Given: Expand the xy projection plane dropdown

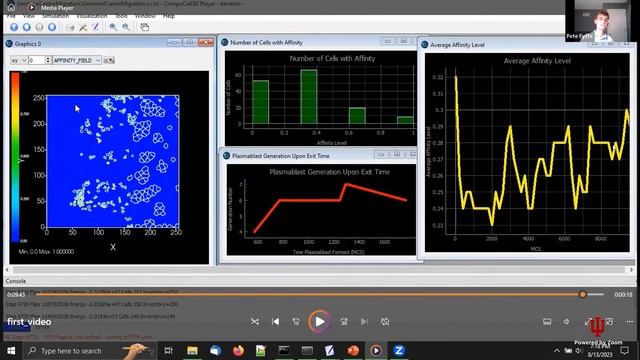Looking at the screenshot, I should pos(18,60).
